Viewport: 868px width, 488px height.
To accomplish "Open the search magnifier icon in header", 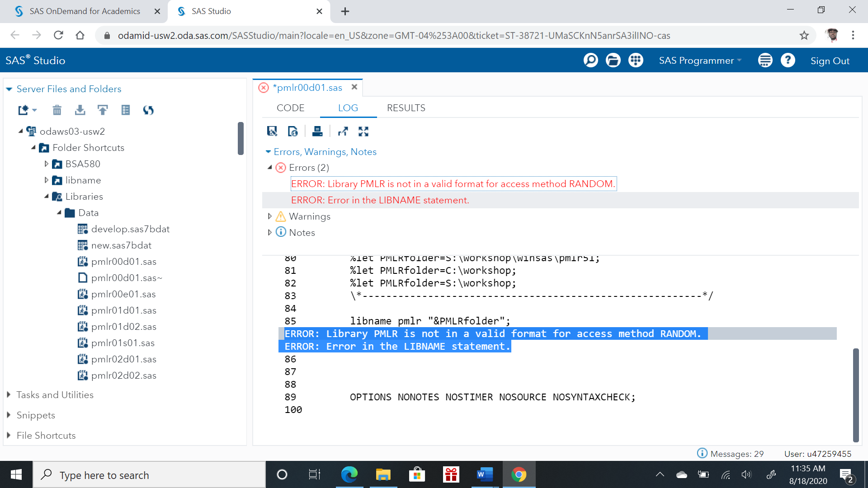I will tap(590, 60).
